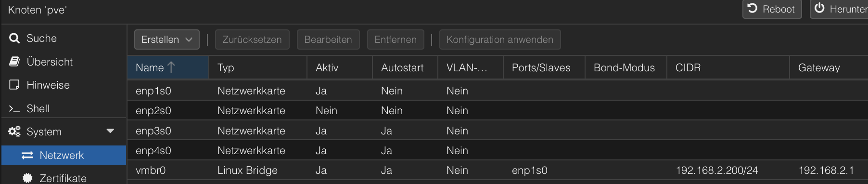Image resolution: width=868 pixels, height=184 pixels.
Task: Click the magnifier icon next to Suche
Action: tap(14, 39)
